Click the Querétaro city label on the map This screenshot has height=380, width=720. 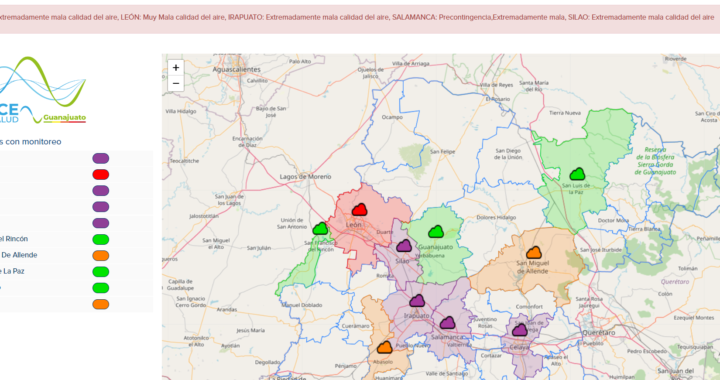pos(598,332)
